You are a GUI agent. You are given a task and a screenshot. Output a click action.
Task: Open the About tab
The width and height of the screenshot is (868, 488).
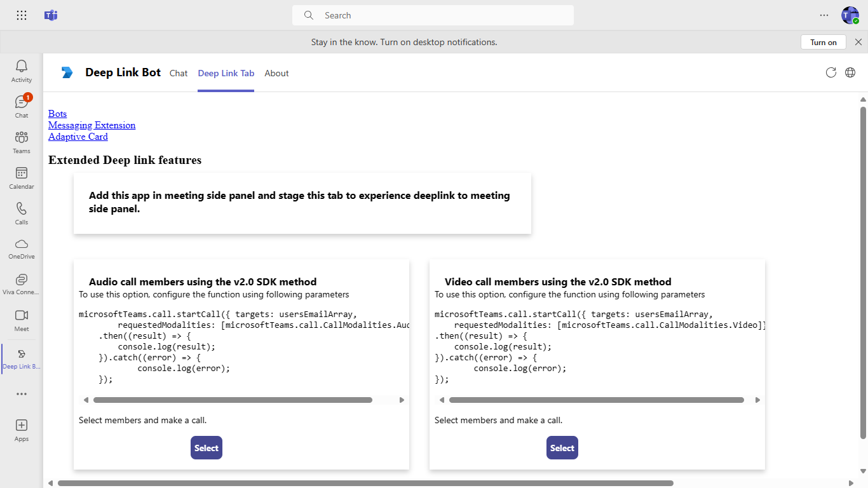(x=277, y=73)
